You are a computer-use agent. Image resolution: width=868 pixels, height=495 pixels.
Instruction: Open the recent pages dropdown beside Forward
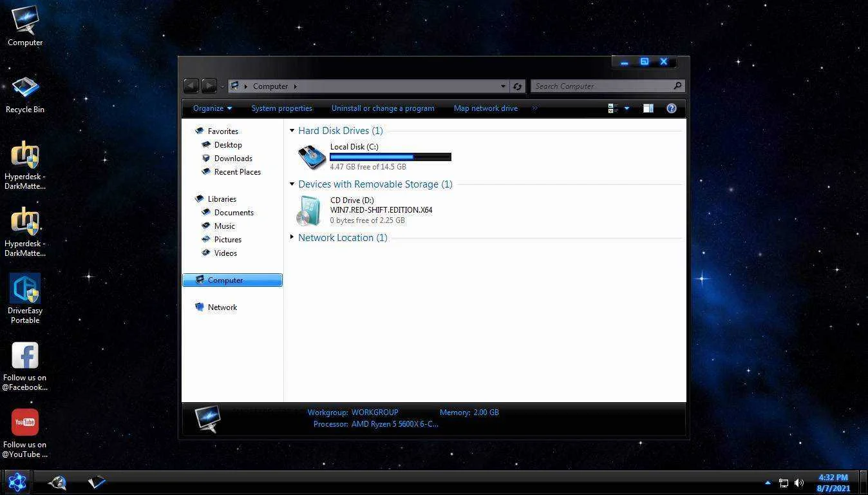222,86
